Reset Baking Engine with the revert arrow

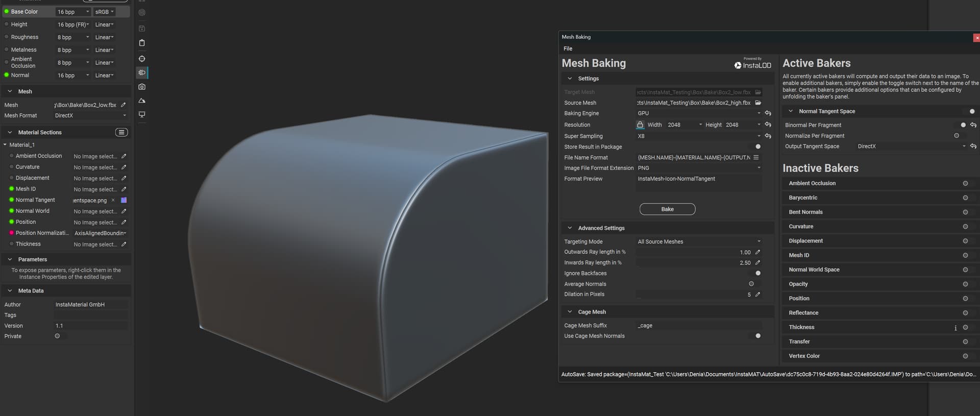768,113
